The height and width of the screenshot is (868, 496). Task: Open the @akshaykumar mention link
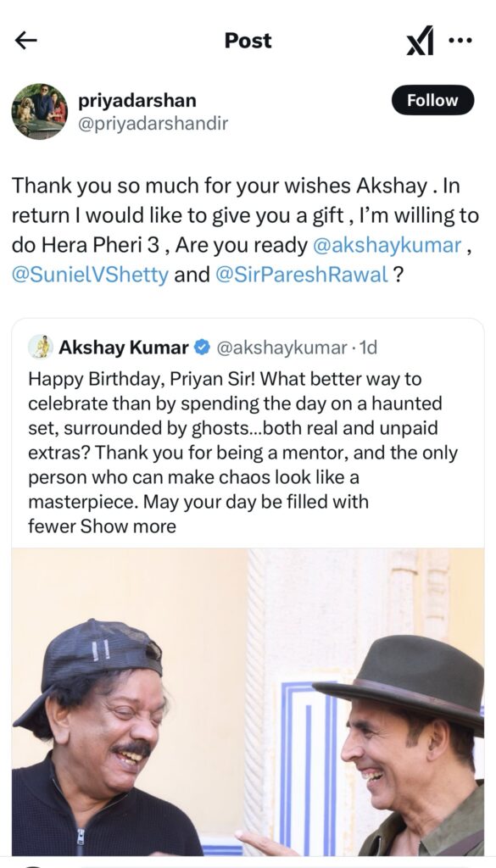[387, 245]
